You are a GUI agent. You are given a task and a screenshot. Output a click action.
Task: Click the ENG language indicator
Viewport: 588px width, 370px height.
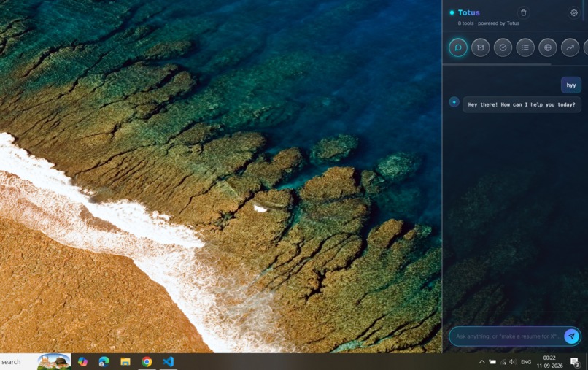[x=526, y=362]
